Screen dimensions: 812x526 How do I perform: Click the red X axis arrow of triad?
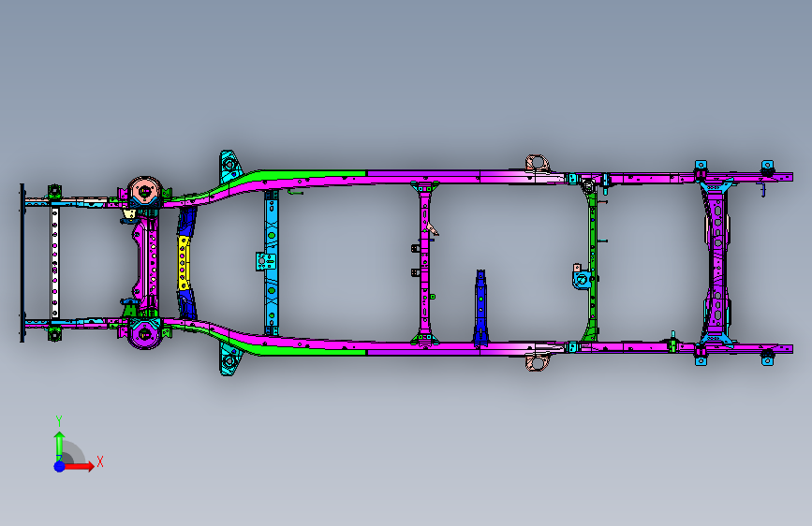(x=80, y=466)
